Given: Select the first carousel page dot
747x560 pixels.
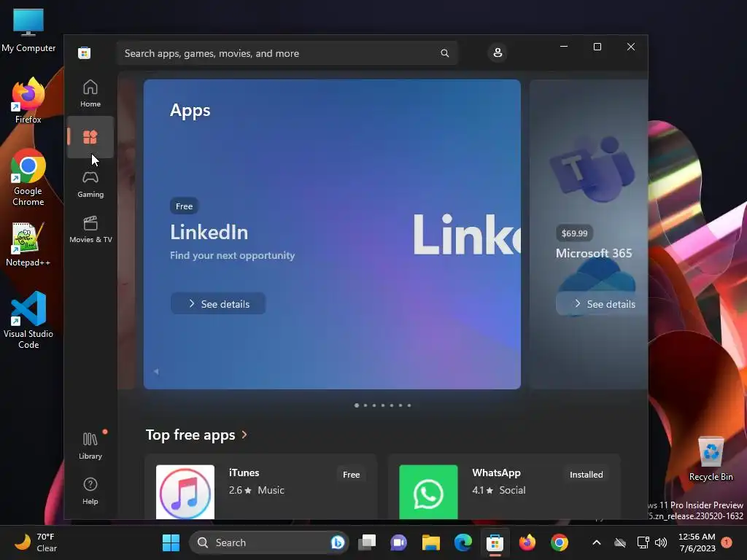Looking at the screenshot, I should (x=356, y=405).
